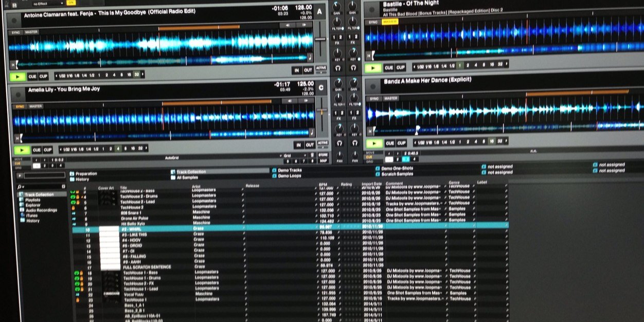Open the All Samples favorite
This screenshot has width=644, height=322.
point(184,177)
